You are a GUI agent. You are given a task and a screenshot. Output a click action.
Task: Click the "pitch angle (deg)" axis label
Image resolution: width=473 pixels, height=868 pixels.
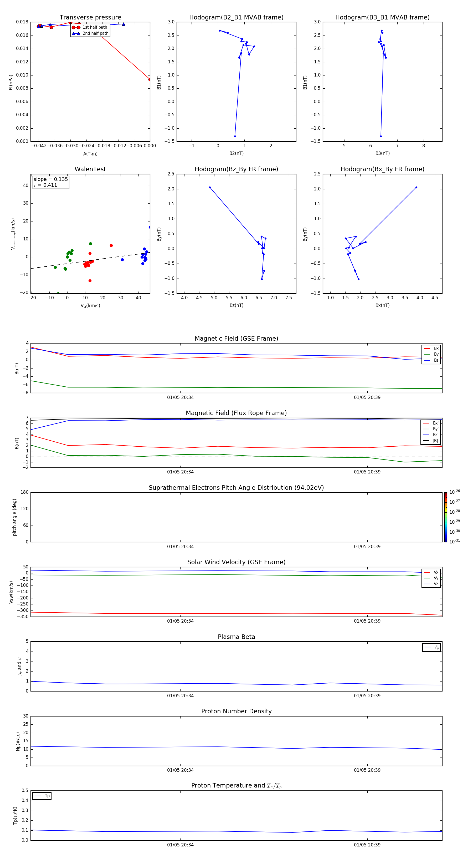pyautogui.click(x=14, y=517)
